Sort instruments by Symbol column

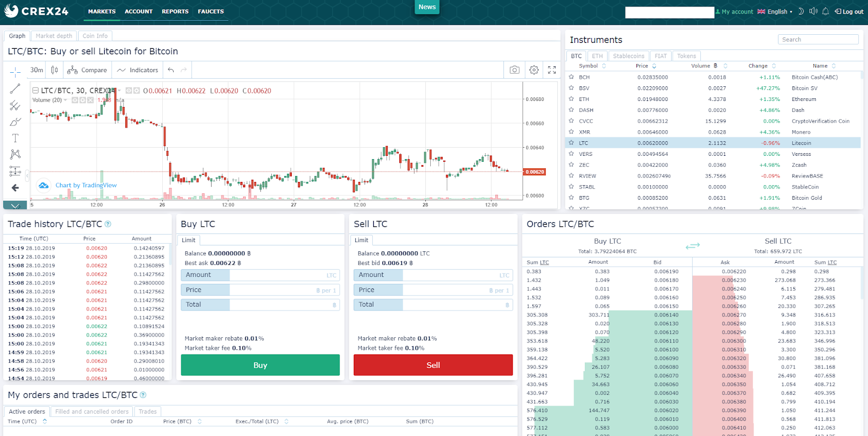coord(592,66)
